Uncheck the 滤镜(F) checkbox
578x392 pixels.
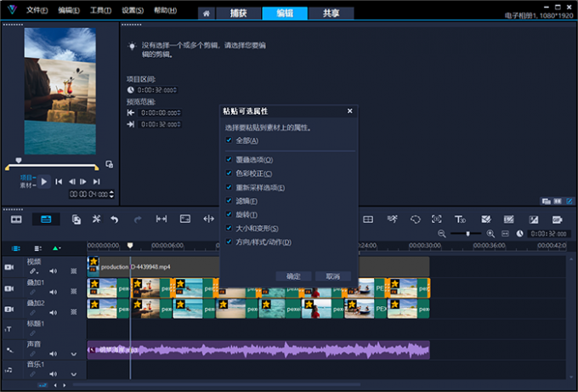click(229, 201)
